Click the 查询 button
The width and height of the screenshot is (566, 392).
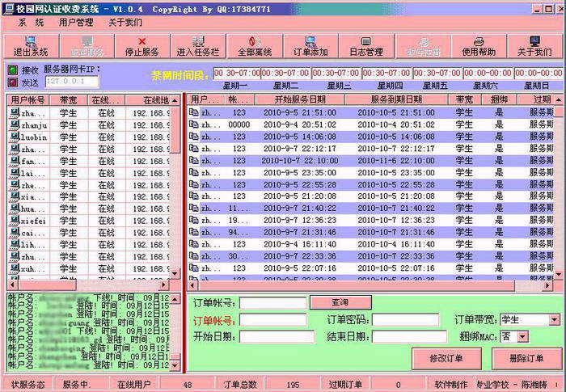click(x=340, y=302)
